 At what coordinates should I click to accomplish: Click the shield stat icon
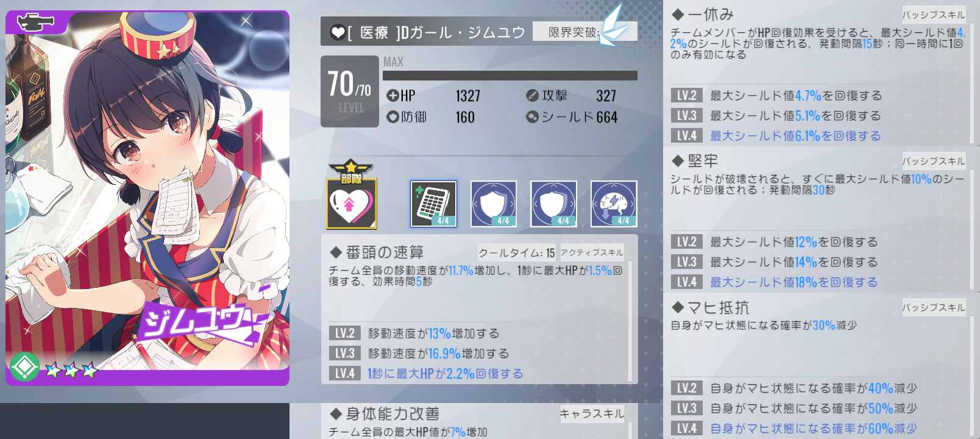pyautogui.click(x=532, y=116)
